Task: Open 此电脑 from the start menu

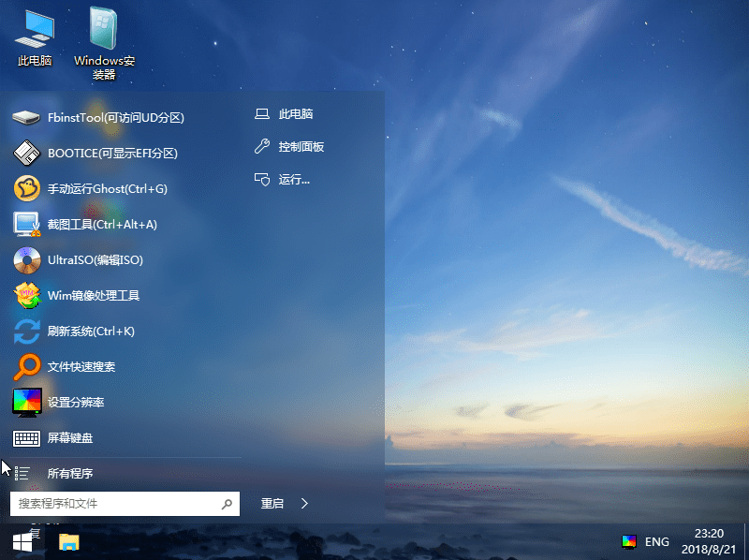Action: point(290,113)
